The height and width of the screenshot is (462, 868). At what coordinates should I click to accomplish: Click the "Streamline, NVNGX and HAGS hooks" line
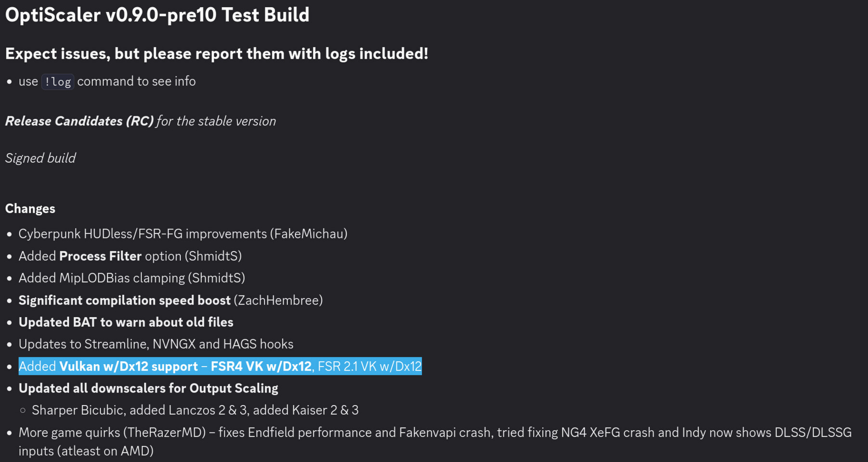click(x=189, y=344)
